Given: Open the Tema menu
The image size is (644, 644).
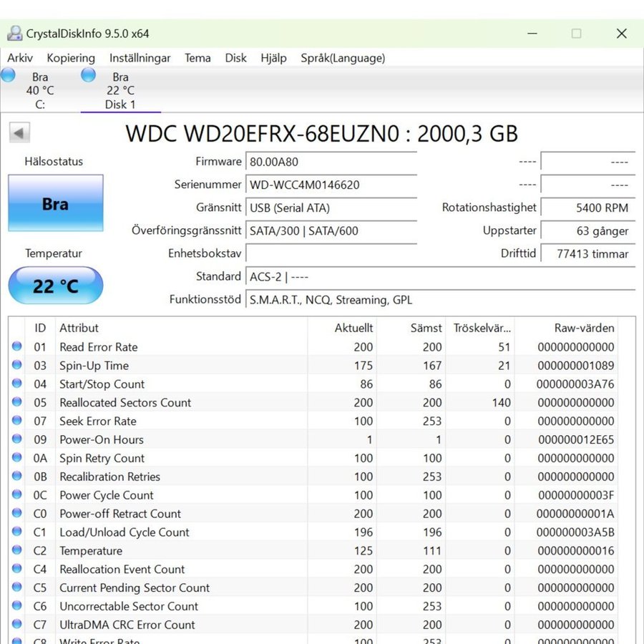Looking at the screenshot, I should pos(197,58).
